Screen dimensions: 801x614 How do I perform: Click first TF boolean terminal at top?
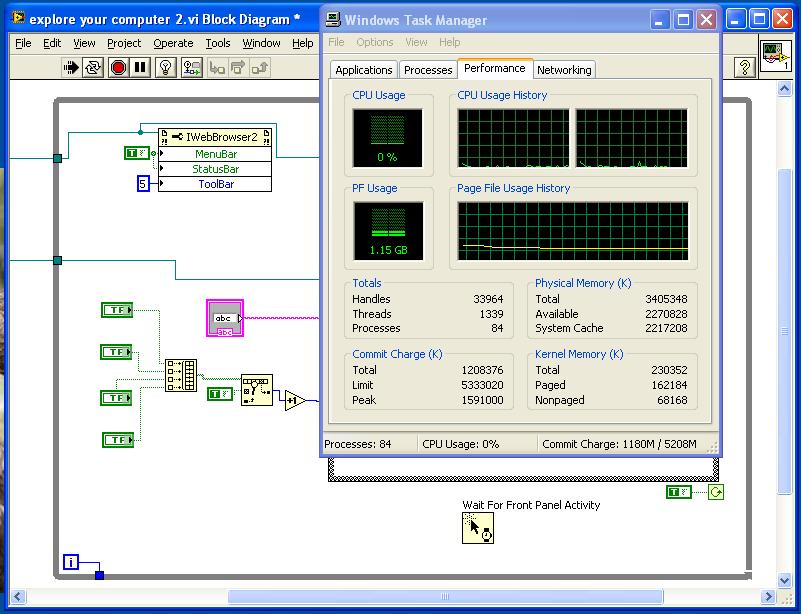(117, 310)
